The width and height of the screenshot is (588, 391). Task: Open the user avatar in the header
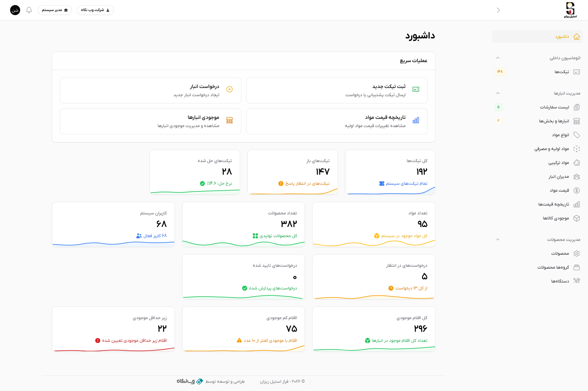point(15,10)
